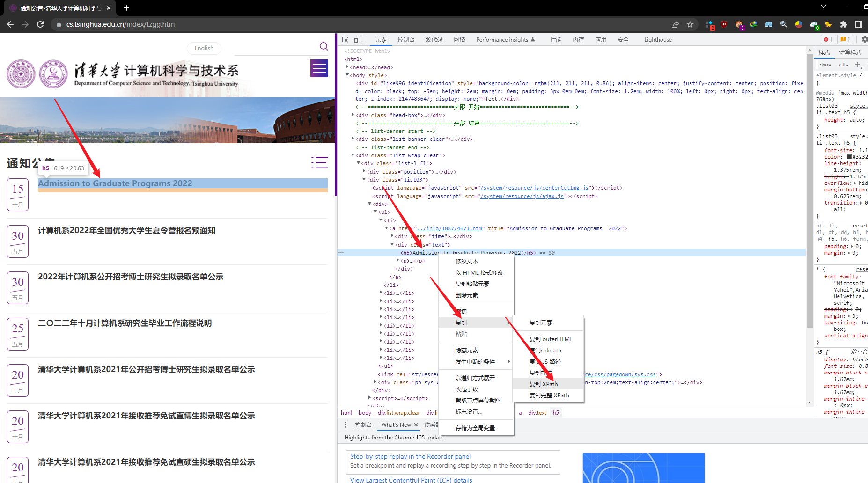Click the red error count badge
The image size is (868, 483).
[x=828, y=40]
